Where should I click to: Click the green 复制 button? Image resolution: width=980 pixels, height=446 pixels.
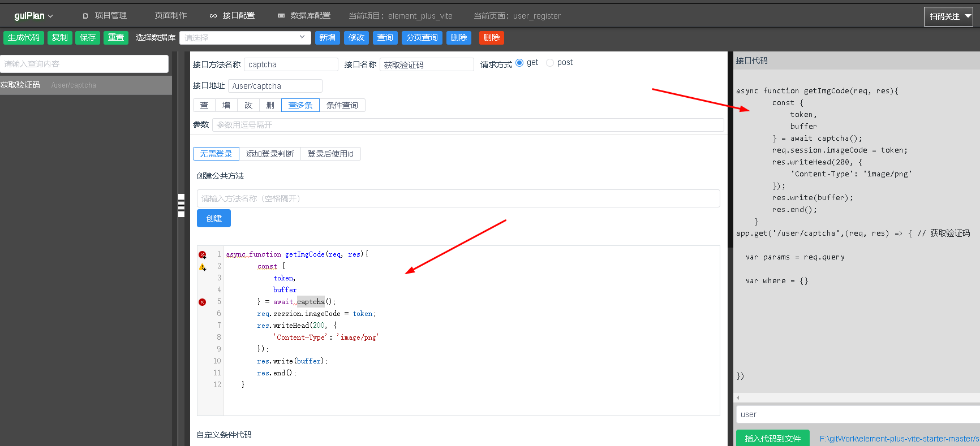pyautogui.click(x=60, y=37)
